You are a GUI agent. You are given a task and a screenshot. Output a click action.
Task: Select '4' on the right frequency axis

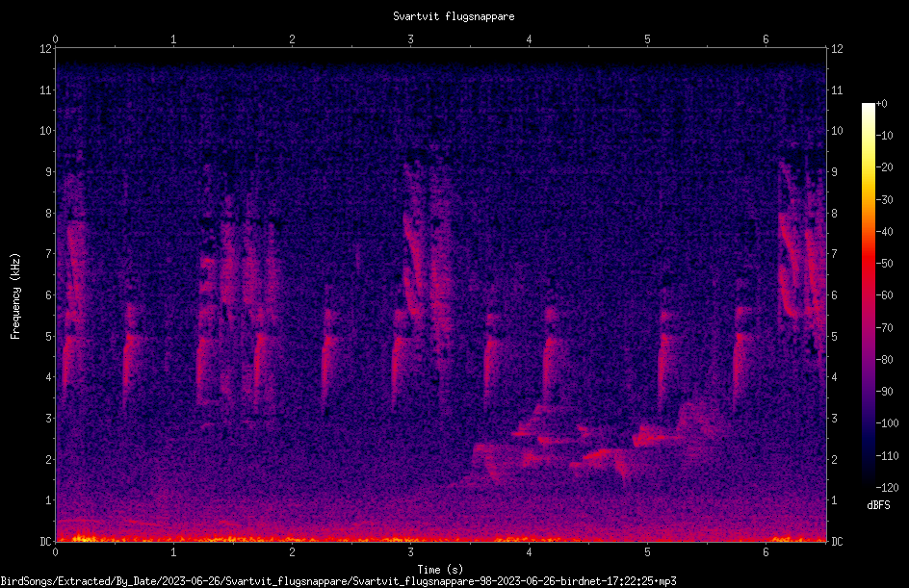point(834,377)
